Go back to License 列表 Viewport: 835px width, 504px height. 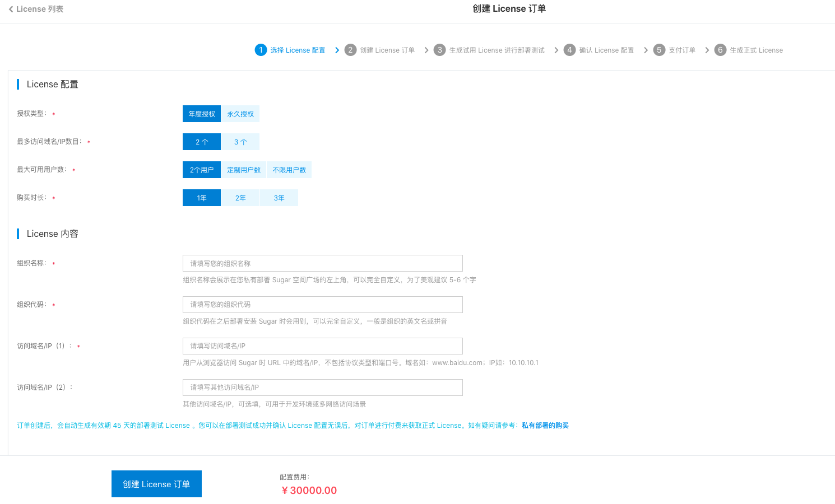36,9
